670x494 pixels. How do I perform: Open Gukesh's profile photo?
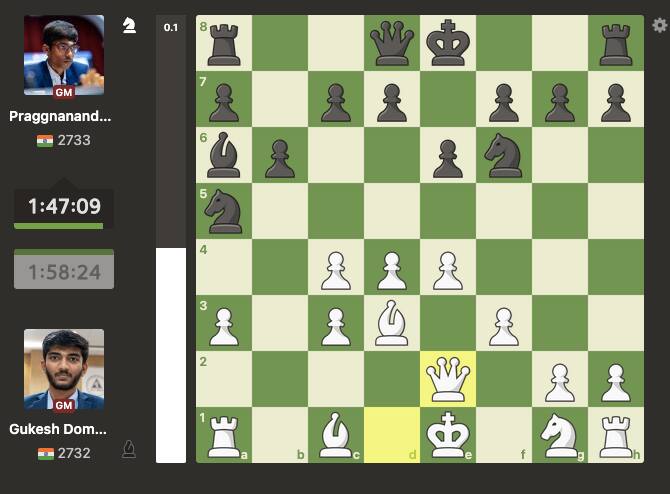tap(64, 369)
